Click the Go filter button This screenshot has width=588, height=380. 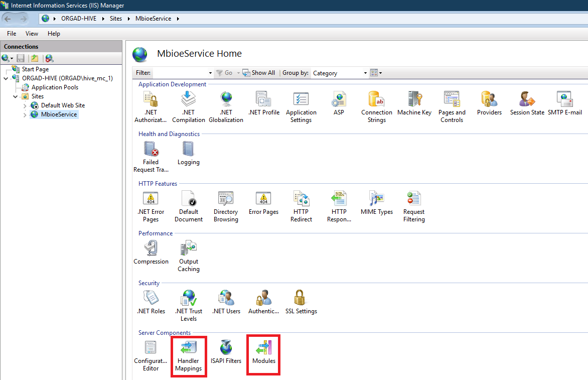(224, 73)
